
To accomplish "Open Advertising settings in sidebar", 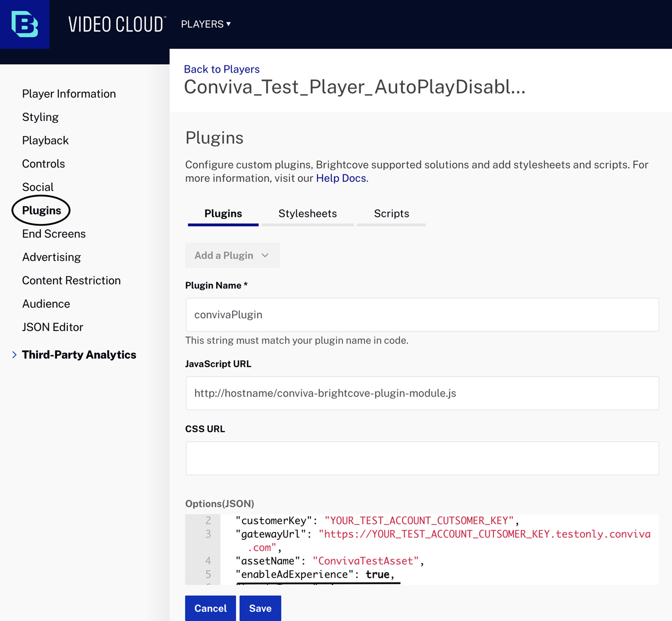I will coord(51,257).
